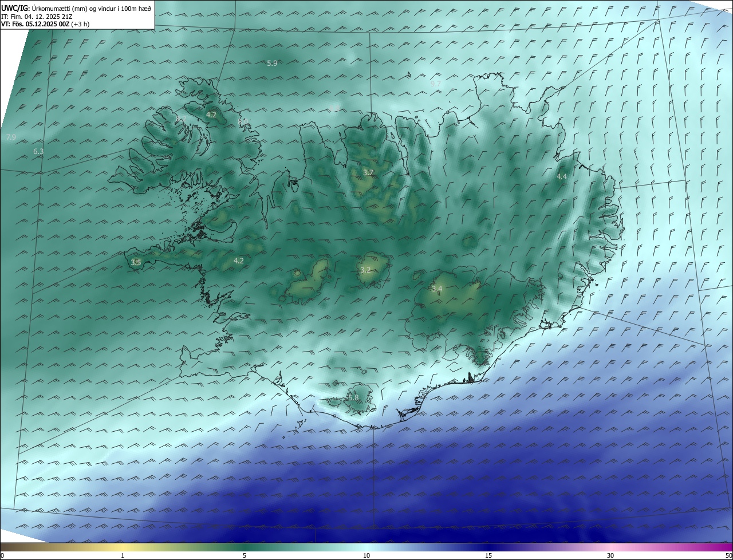Screen dimensions: 733x560
Task: Click the 4.2 label in the Westfjords peninsula
Action: pos(211,115)
